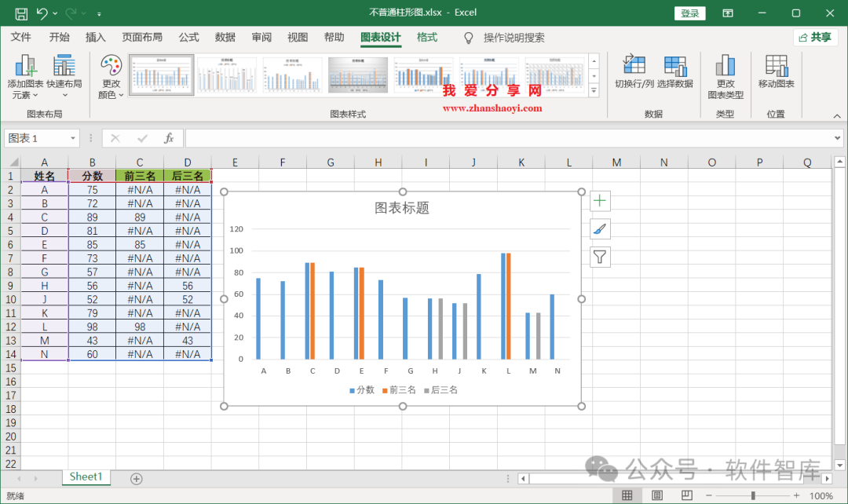This screenshot has width=848, height=504.
Task: Switch to Page Layout view
Action: click(x=656, y=495)
